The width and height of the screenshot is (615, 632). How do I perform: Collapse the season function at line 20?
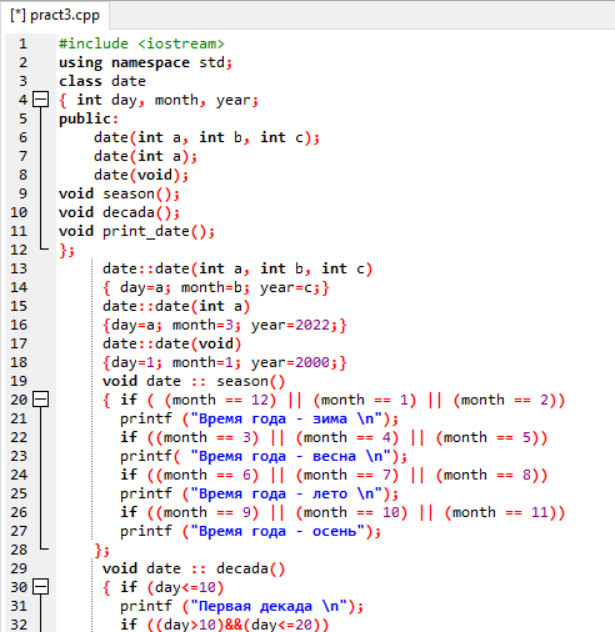(41, 399)
